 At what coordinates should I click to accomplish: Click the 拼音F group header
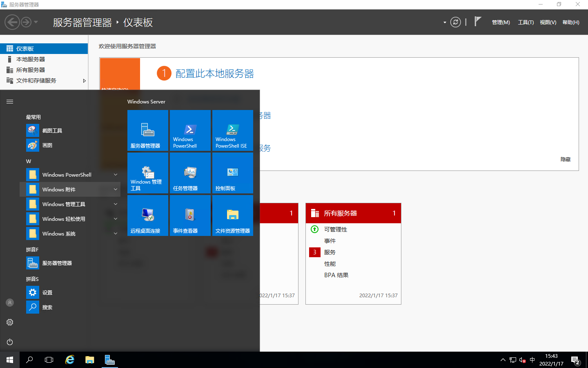32,249
